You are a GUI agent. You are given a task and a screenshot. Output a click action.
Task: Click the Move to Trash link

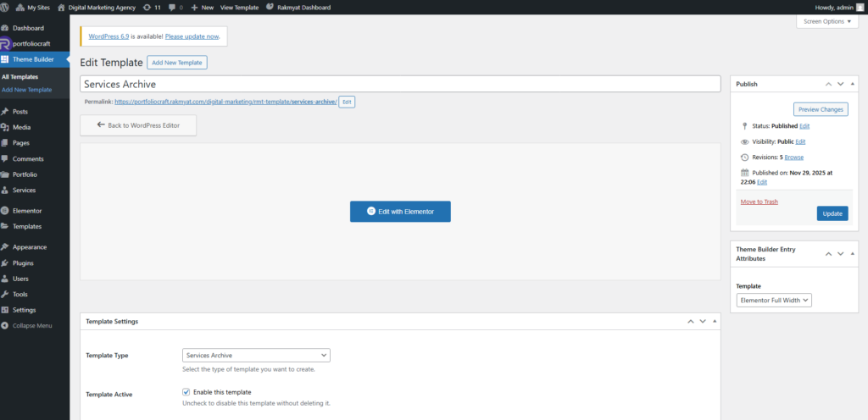click(759, 202)
